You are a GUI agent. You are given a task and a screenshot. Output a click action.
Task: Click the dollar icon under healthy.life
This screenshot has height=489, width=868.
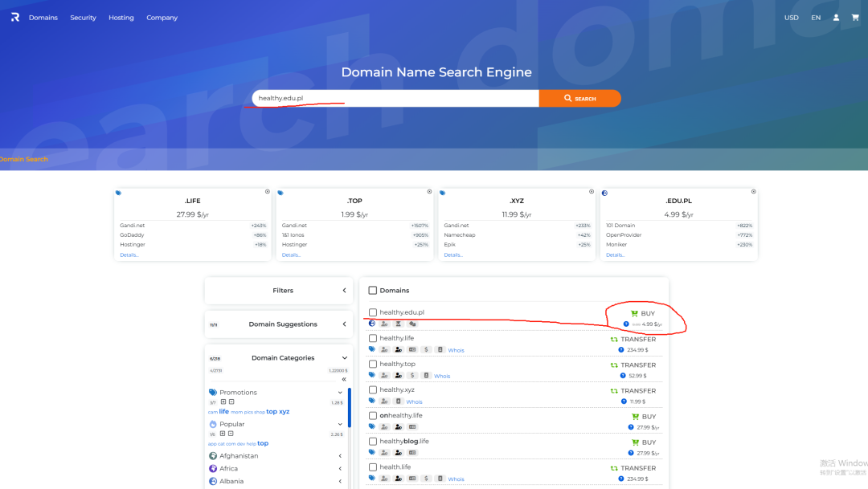427,350
